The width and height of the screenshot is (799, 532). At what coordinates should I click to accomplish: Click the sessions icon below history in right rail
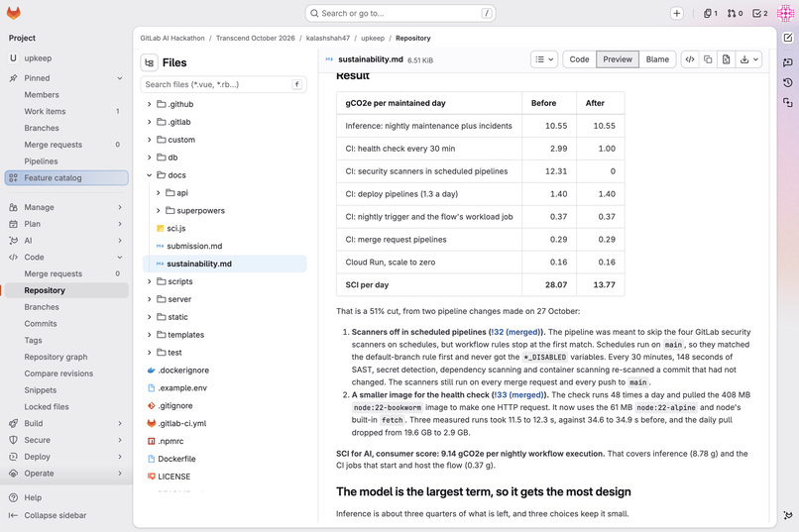pos(788,103)
